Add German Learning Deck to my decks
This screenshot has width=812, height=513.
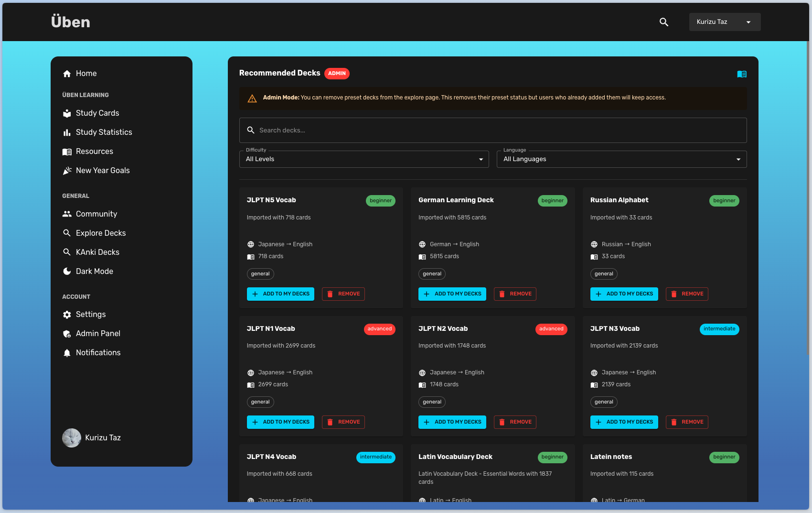(452, 294)
